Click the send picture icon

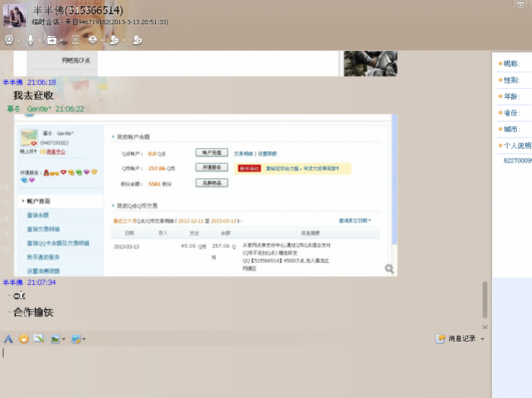tap(55, 339)
